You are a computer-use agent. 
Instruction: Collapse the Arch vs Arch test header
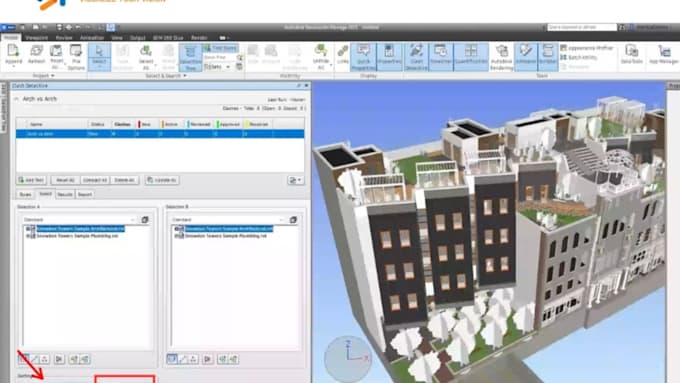(16, 99)
